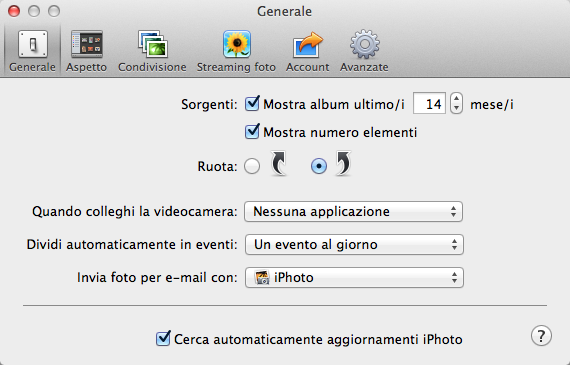Image resolution: width=570 pixels, height=365 pixels.
Task: Expand the Un evento al giorno dropdown
Action: click(354, 245)
